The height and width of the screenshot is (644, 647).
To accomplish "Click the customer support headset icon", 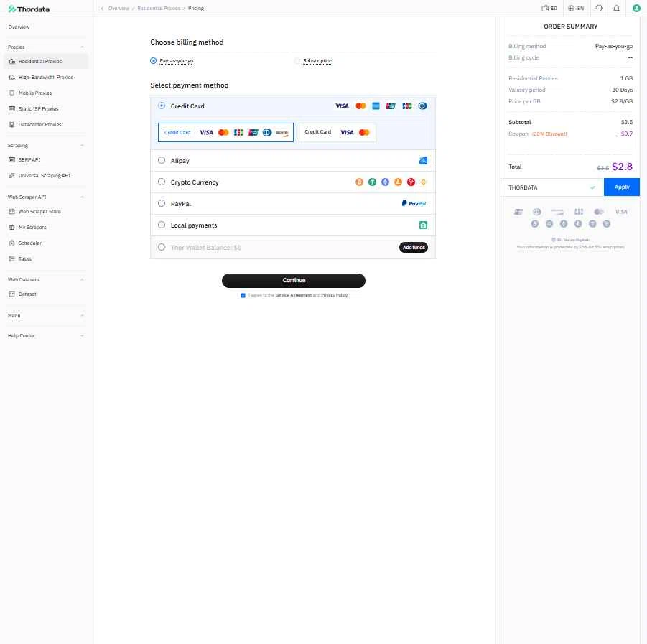I will point(599,8).
